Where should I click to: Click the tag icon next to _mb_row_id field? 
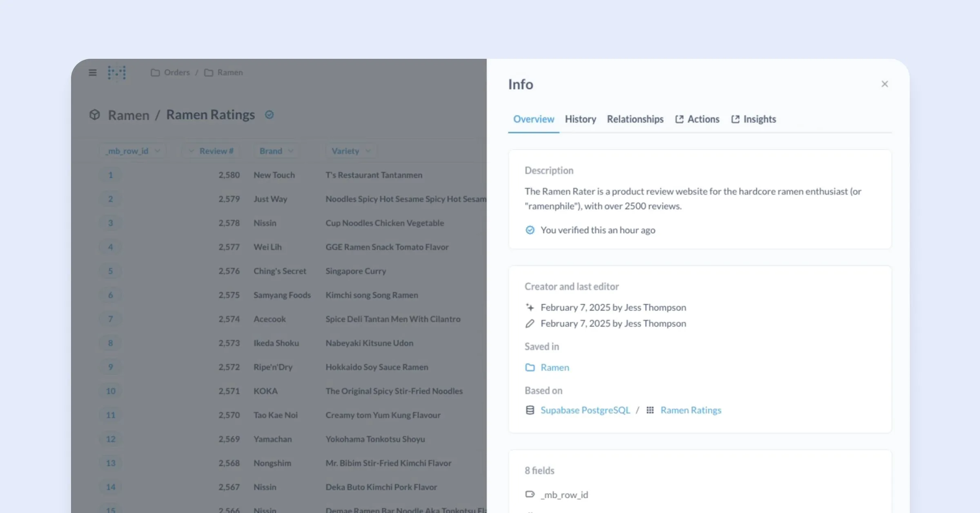pos(530,494)
